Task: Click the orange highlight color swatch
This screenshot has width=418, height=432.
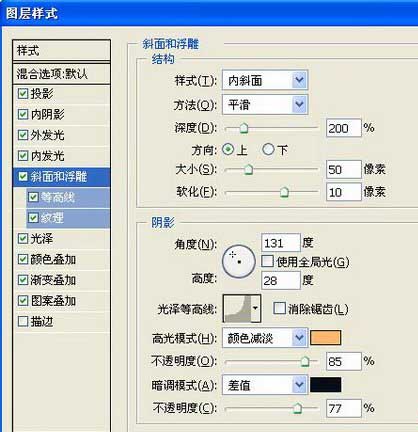Action: click(326, 338)
